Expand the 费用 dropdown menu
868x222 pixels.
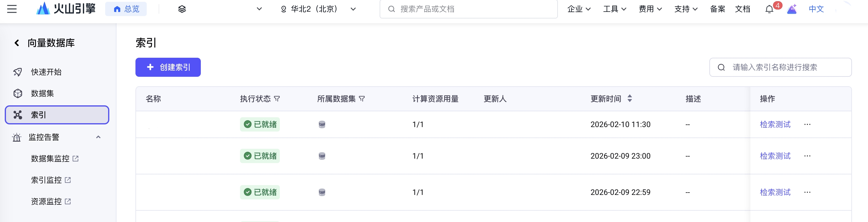(x=650, y=9)
